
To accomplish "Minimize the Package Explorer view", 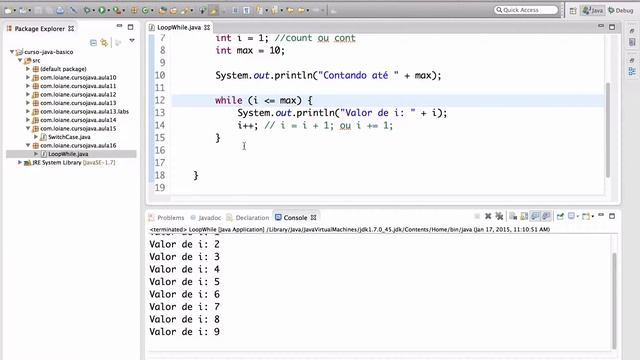I will point(119,27).
